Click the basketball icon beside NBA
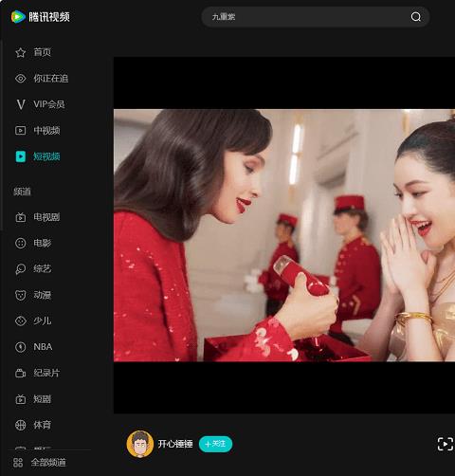 21,347
